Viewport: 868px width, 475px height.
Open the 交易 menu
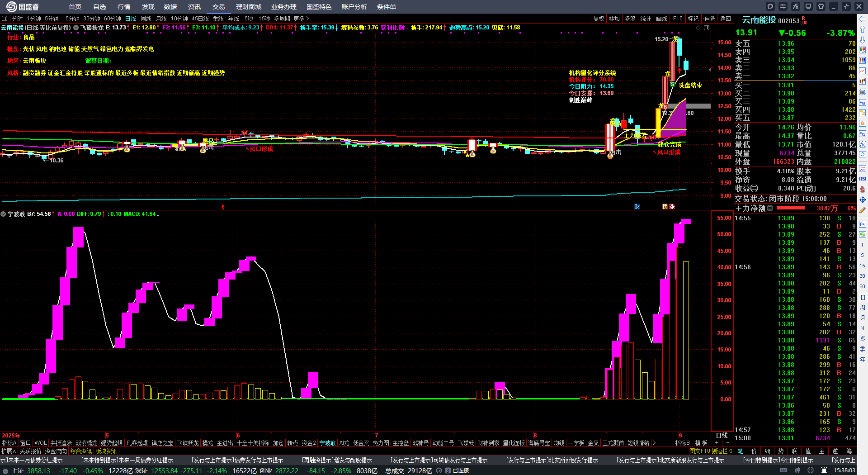coord(219,7)
